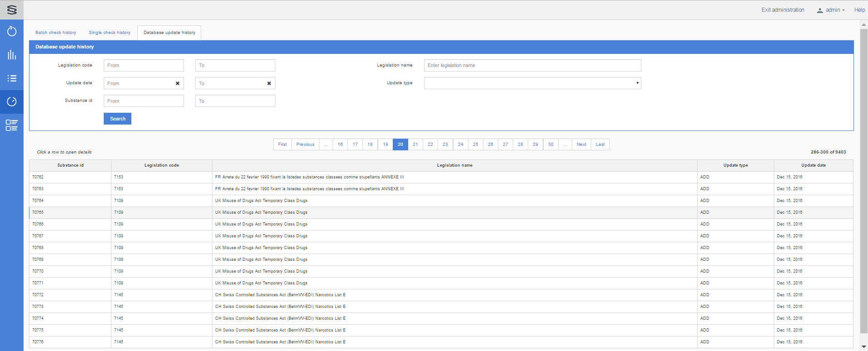The width and height of the screenshot is (868, 351).
Task: Jump to the Last page
Action: click(x=600, y=144)
